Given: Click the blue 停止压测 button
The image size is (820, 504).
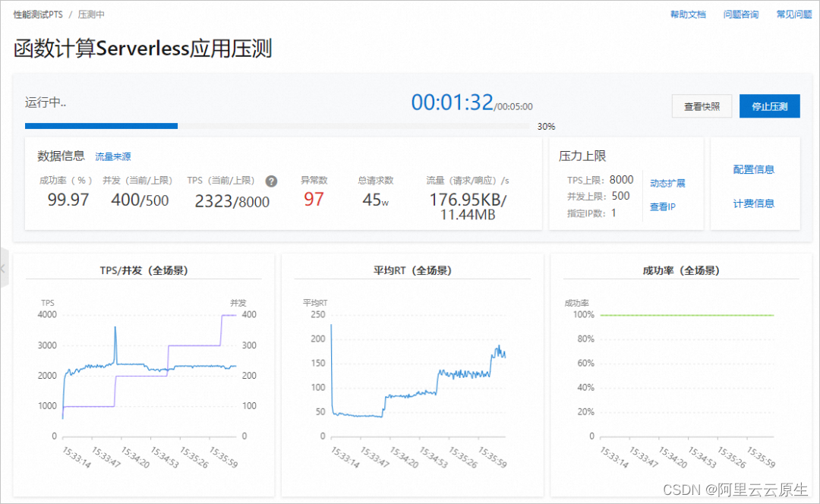Looking at the screenshot, I should [769, 106].
